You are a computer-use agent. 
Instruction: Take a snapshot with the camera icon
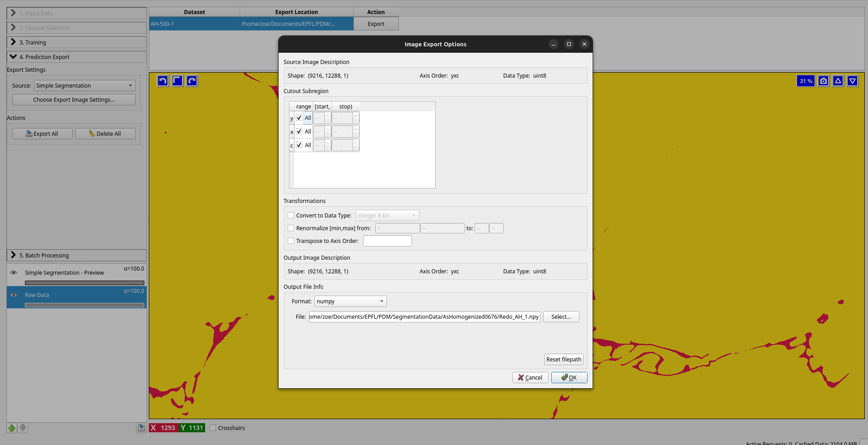pyautogui.click(x=823, y=80)
